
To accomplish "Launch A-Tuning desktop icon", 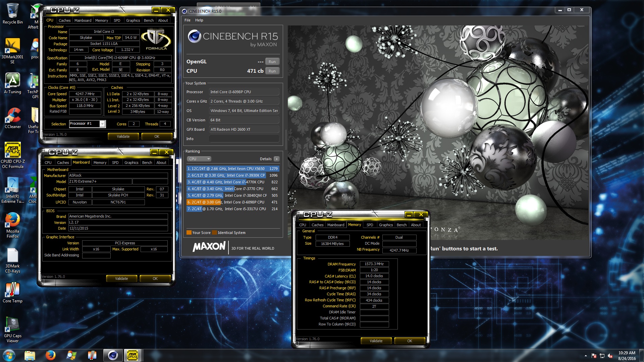I will click(x=12, y=83).
